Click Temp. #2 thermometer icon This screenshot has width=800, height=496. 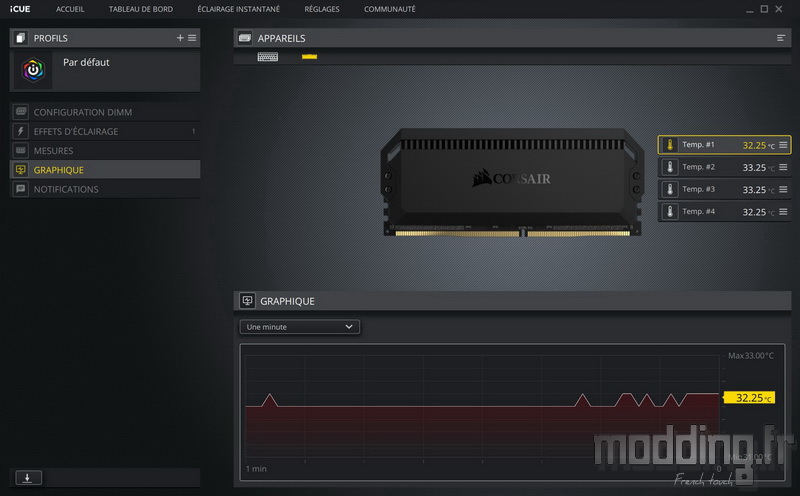point(670,167)
